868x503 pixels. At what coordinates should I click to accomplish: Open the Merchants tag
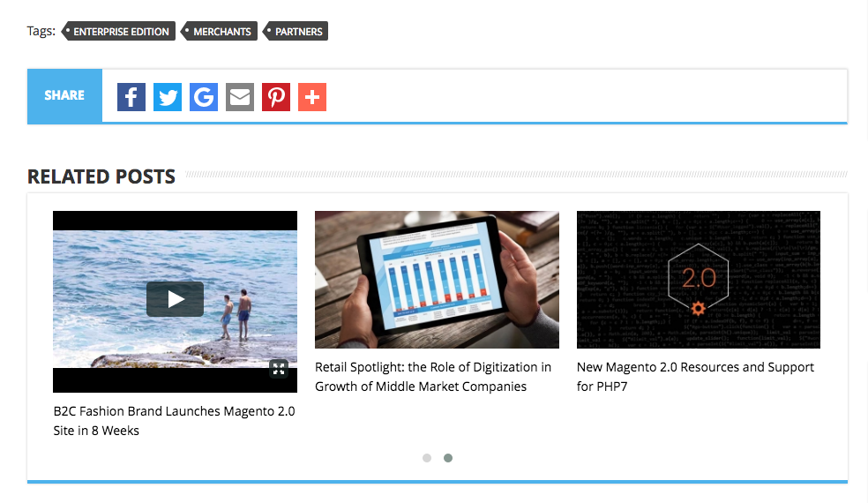click(221, 32)
